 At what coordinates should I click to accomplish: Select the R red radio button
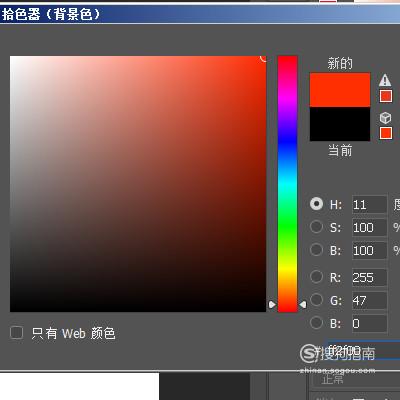(x=316, y=276)
